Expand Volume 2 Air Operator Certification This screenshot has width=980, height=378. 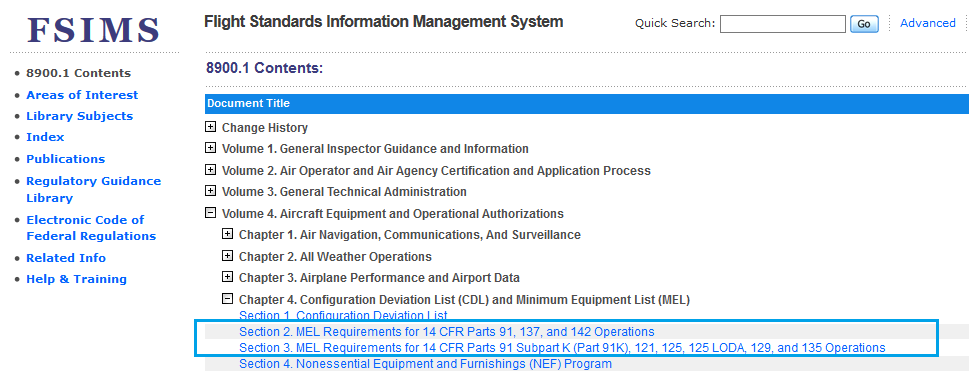pyautogui.click(x=211, y=170)
